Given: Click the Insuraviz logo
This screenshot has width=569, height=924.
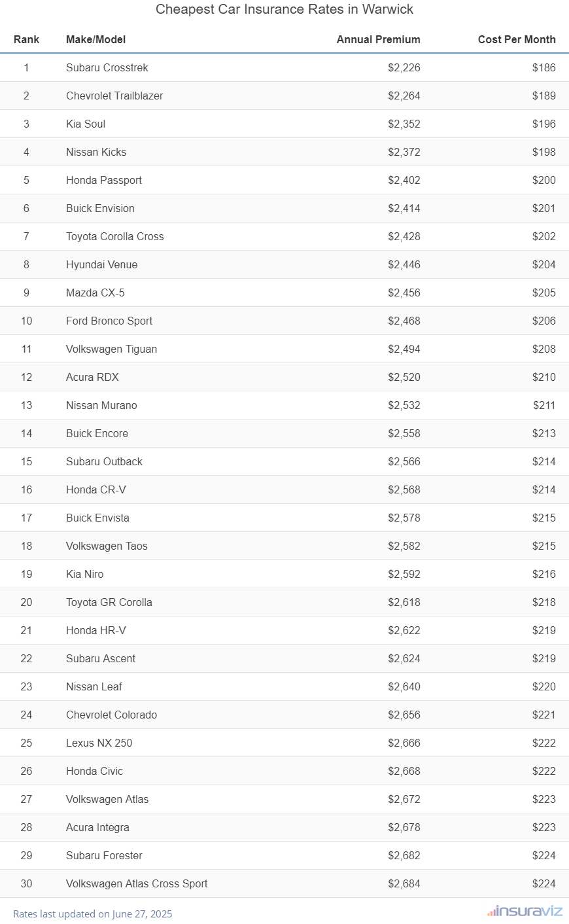Looking at the screenshot, I should coord(525,911).
